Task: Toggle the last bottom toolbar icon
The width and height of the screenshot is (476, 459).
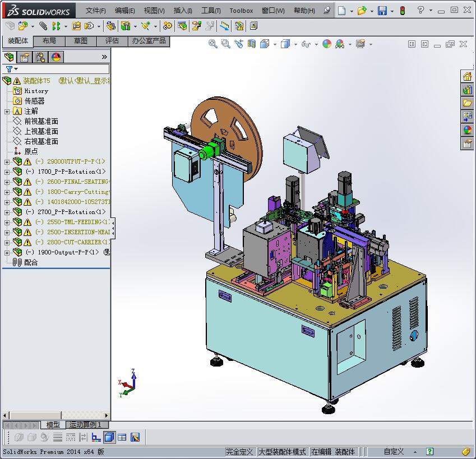Action: tap(135, 437)
